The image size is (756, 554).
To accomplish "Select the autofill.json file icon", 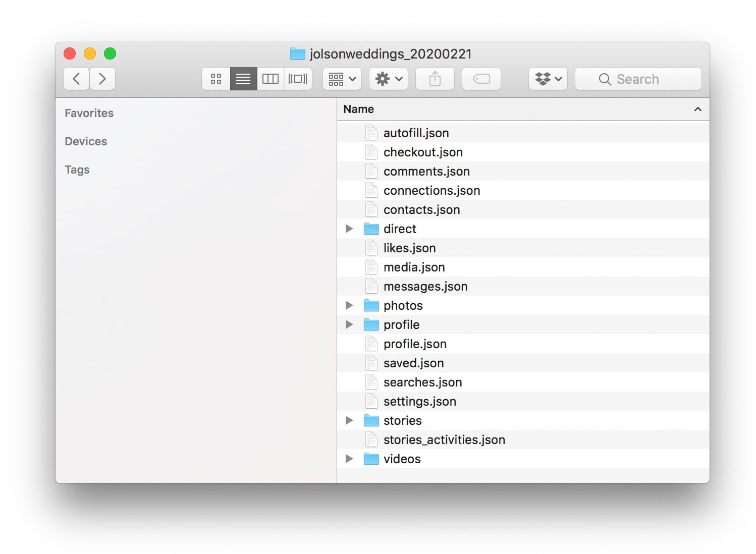I will click(371, 133).
